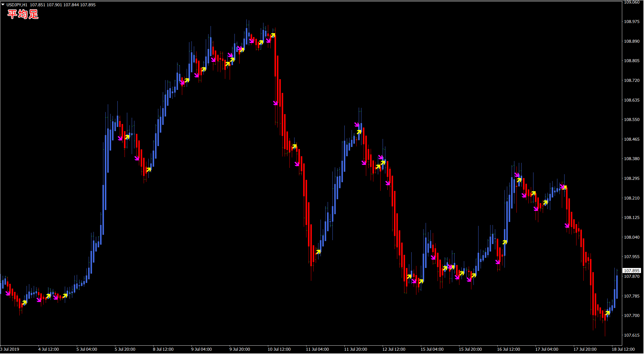Click the USDJPY,H1 symbol text

(17, 5)
